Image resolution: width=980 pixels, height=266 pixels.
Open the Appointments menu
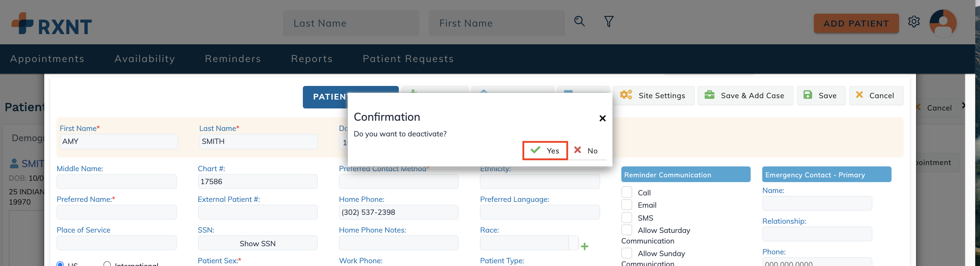(47, 59)
